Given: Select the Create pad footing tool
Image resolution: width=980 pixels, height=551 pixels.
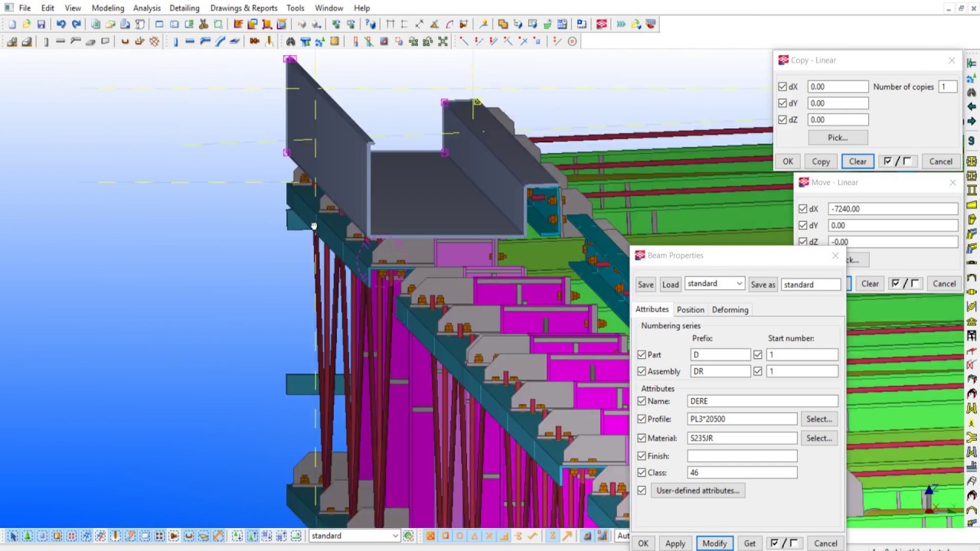Looking at the screenshot, I should tap(12, 41).
